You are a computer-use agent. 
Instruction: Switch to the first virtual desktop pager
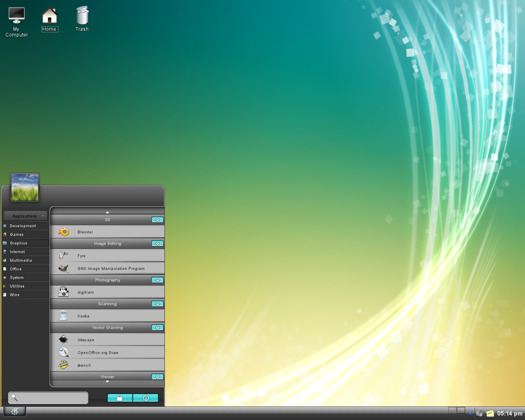point(452,410)
